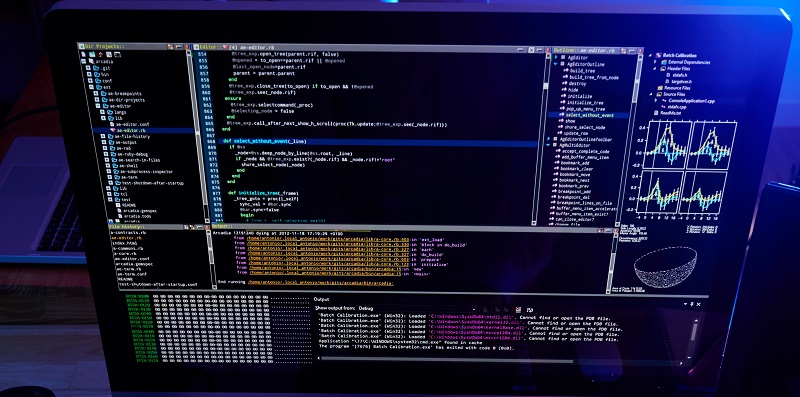Click the folder icon next to .git
This screenshot has width=800, height=397.
tap(96, 68)
